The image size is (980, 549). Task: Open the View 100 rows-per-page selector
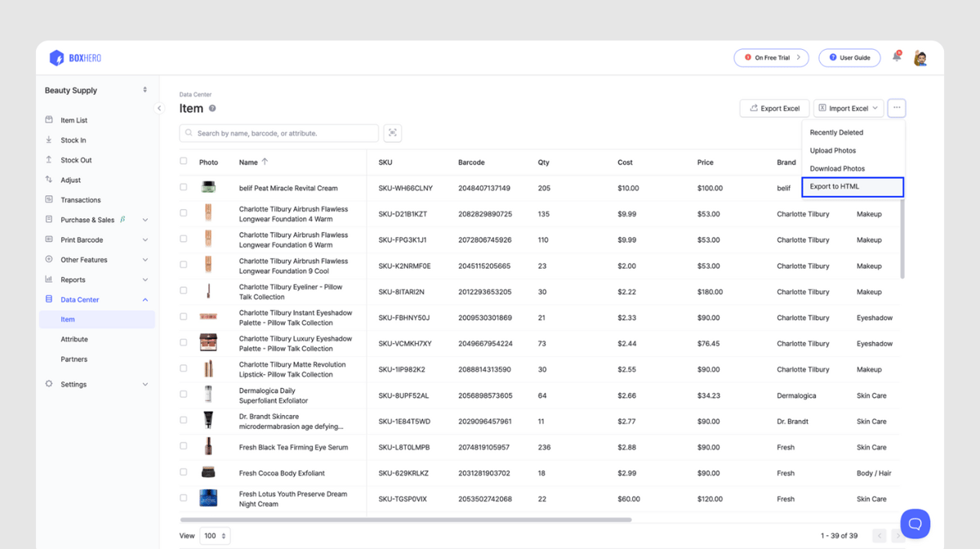[216, 536]
